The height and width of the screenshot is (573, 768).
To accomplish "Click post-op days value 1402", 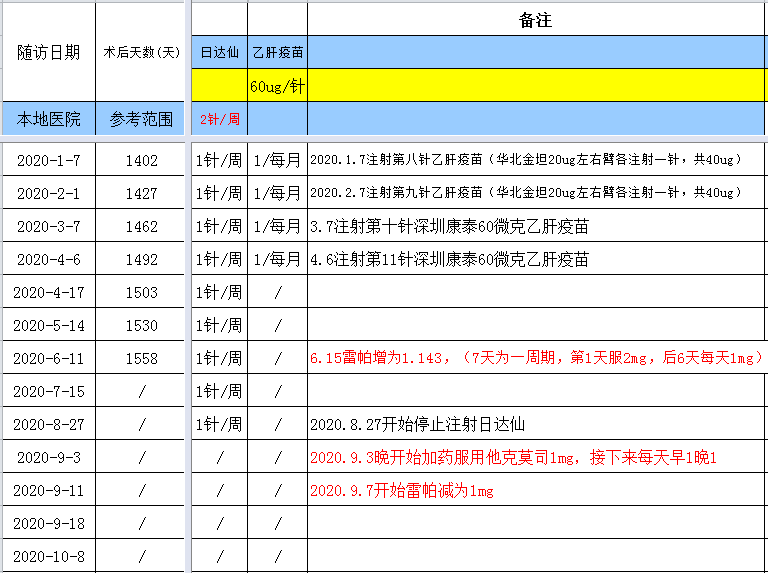I will [141, 160].
